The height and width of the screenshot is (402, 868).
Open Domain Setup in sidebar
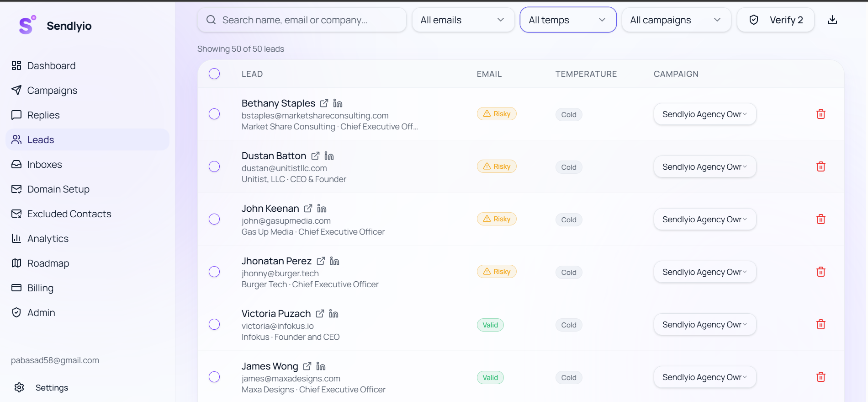point(87,189)
